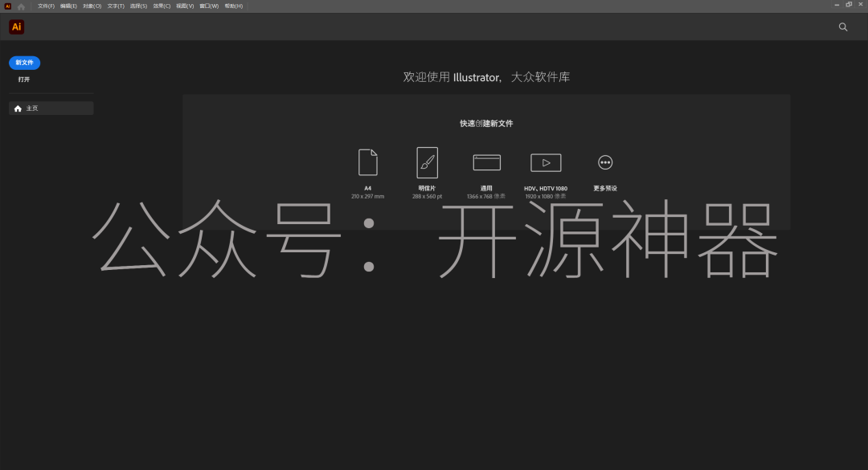Close the Illustrator window
The height and width of the screenshot is (470, 868).
click(861, 5)
